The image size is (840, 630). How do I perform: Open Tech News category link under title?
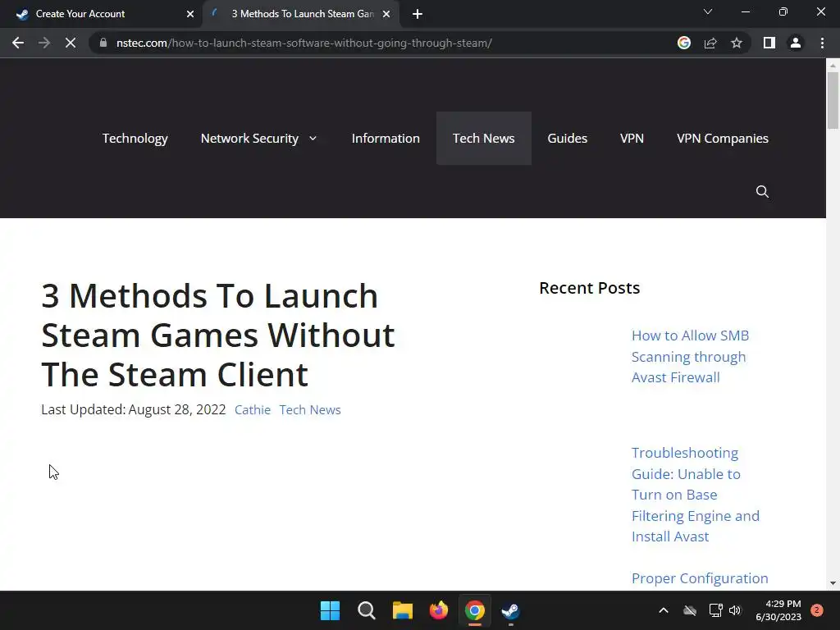coord(309,410)
